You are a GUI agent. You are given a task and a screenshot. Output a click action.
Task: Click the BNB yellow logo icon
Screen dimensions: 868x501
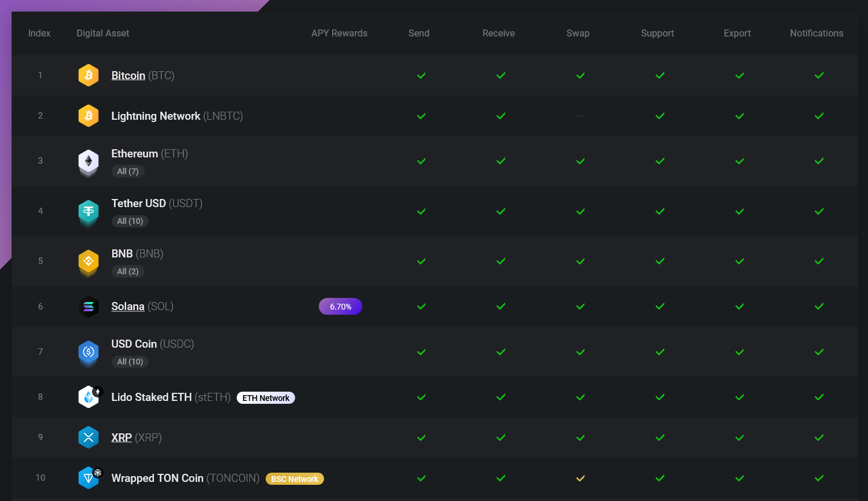coord(89,263)
